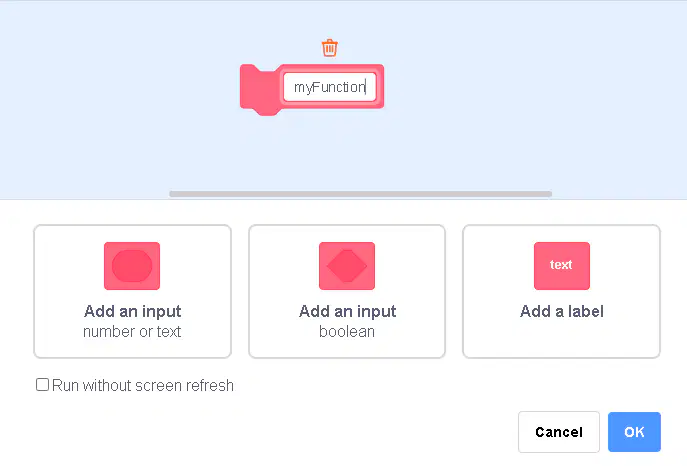The height and width of the screenshot is (466, 687).
Task: Click the pink 'text' label icon
Action: (x=562, y=266)
